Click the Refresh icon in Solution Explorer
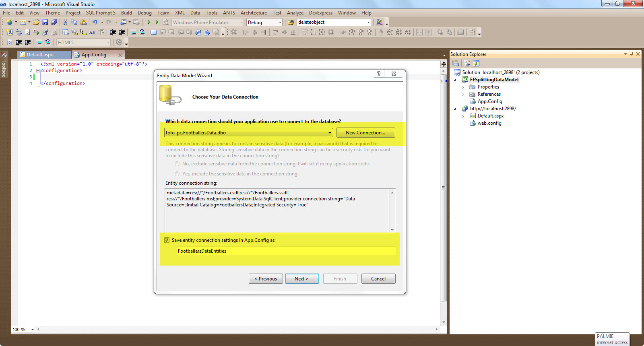This screenshot has width=644, height=346. [476, 63]
